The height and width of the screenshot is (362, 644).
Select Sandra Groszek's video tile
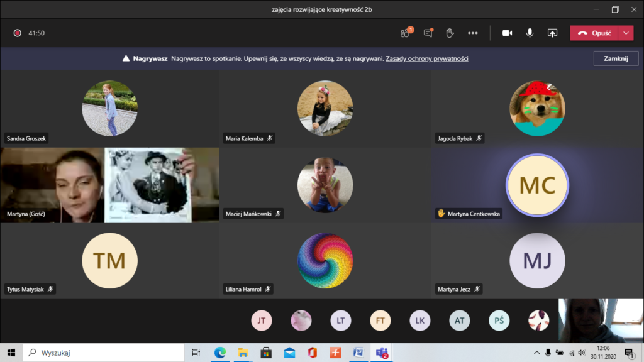point(109,108)
